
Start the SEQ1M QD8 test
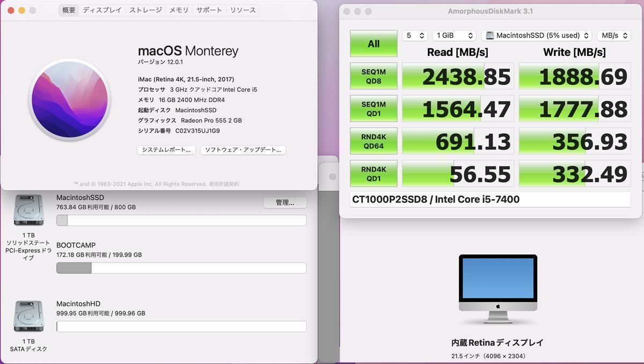tap(374, 76)
